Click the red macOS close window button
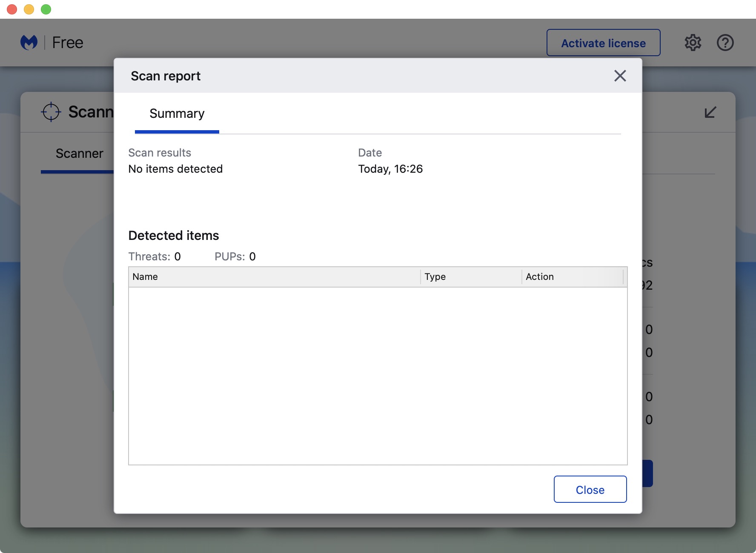Viewport: 756px width, 553px height. click(12, 9)
